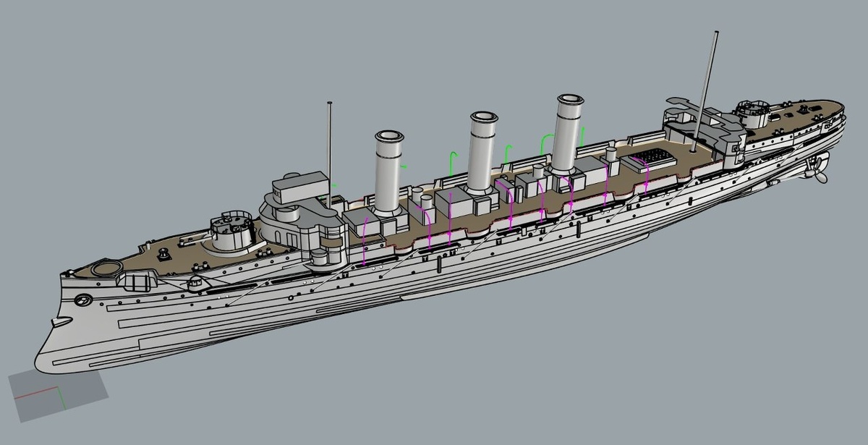Select the middle funnel of the ship

point(482,152)
